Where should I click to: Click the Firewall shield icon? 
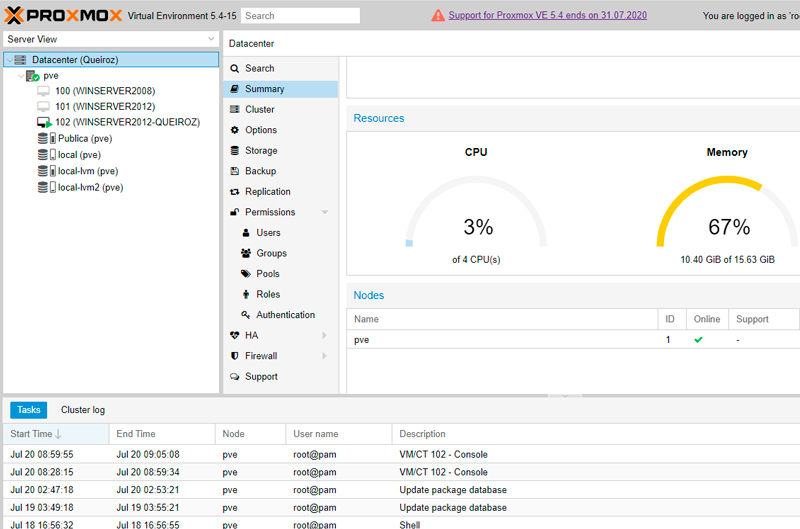pyautogui.click(x=235, y=356)
